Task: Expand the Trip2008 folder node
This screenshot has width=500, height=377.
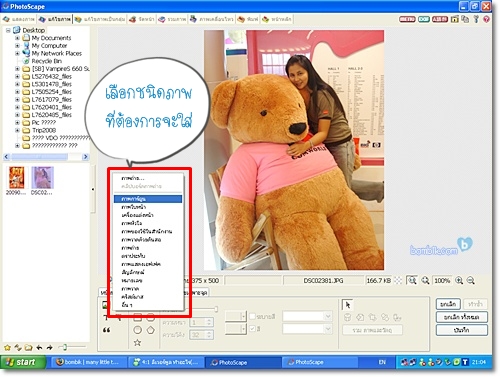Action: 17,130
